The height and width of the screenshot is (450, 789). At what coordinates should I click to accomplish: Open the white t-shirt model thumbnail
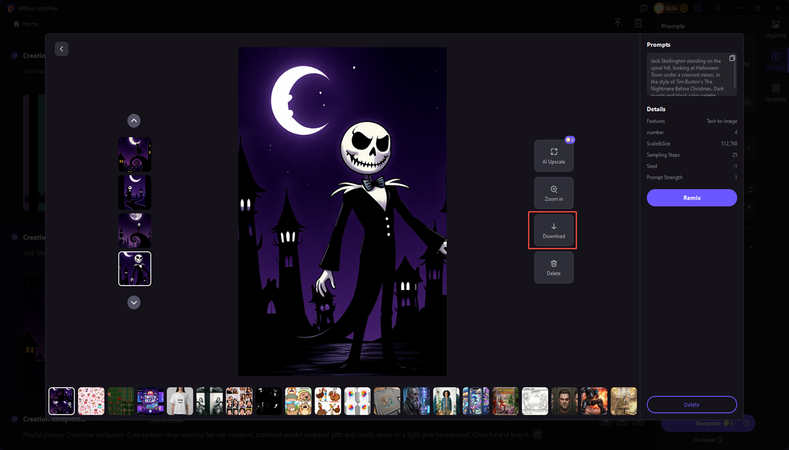click(x=180, y=401)
